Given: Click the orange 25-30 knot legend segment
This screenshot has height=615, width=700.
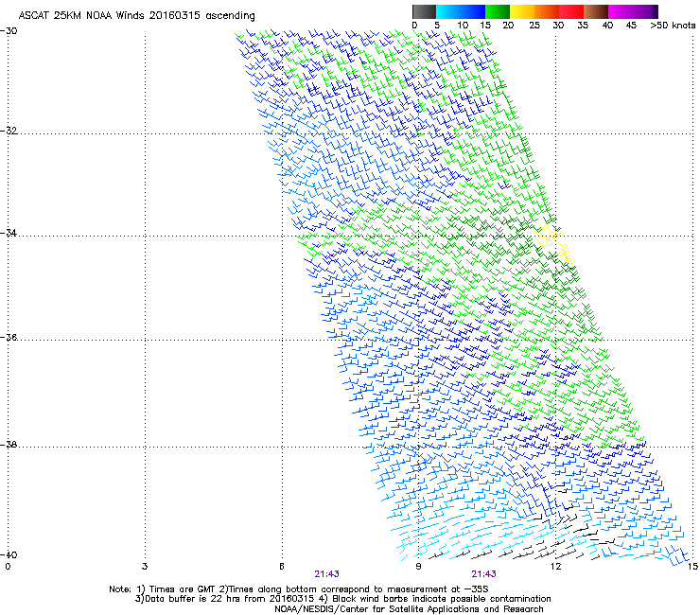Looking at the screenshot, I should (547, 11).
